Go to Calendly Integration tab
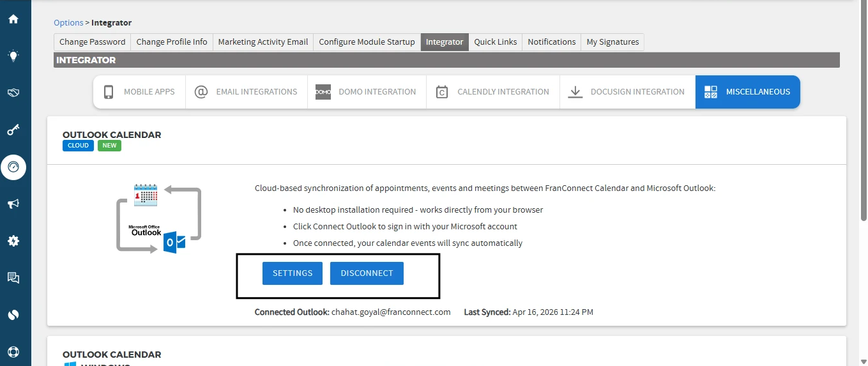Image resolution: width=868 pixels, height=366 pixels. tap(492, 92)
